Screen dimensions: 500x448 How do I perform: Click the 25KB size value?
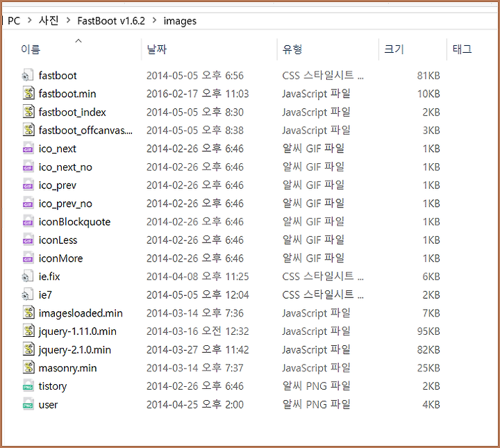tap(428, 368)
